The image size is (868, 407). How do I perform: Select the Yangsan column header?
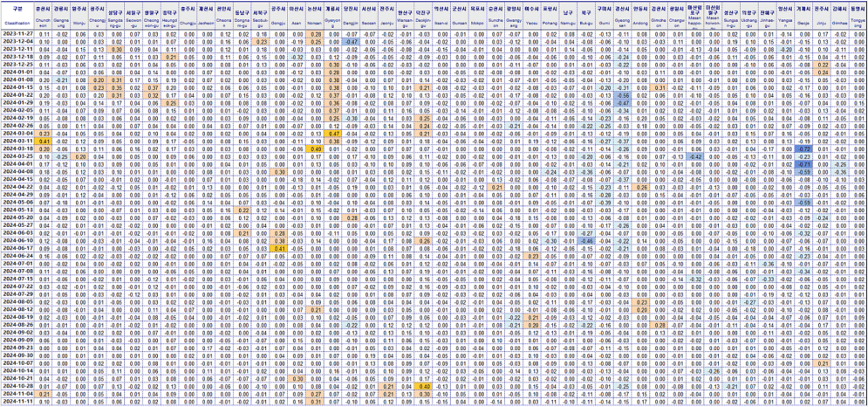coord(784,17)
